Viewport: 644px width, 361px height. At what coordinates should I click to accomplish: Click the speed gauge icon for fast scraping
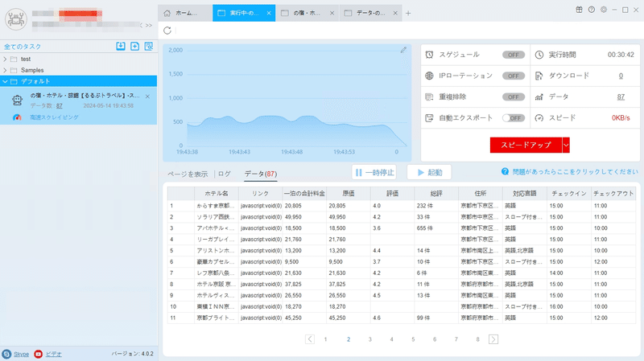17,117
